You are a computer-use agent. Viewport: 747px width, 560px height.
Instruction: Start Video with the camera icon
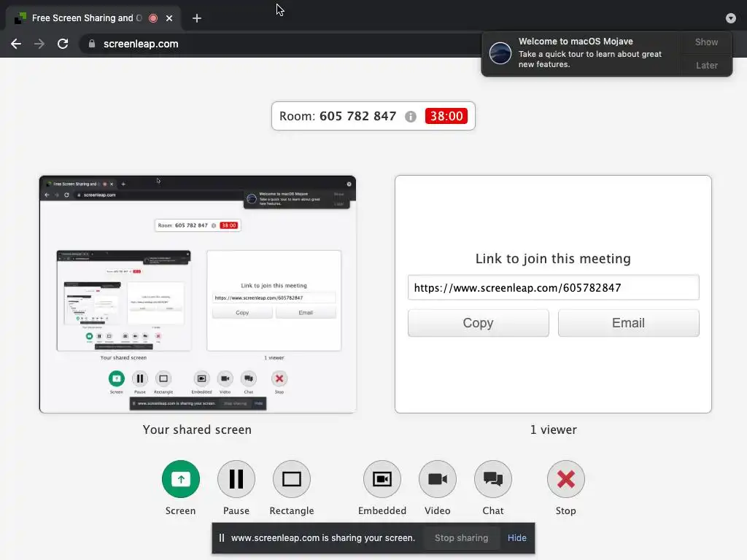coord(438,479)
